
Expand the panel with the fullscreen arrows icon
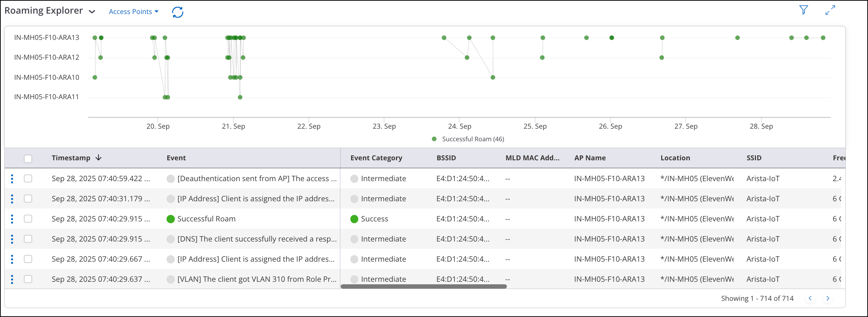(830, 10)
